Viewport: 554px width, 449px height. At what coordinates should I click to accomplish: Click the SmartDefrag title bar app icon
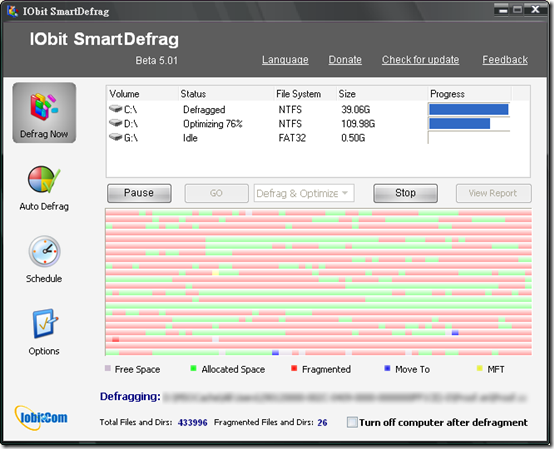(13, 11)
